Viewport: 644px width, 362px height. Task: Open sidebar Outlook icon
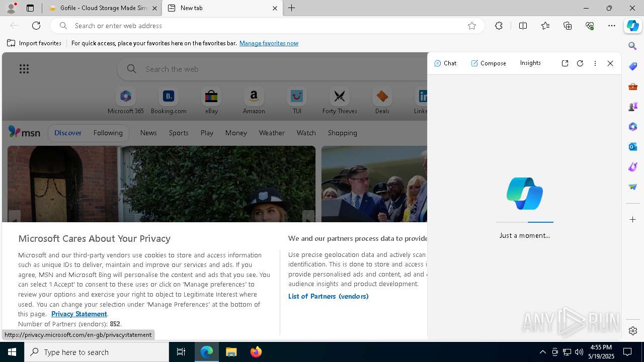tap(633, 147)
